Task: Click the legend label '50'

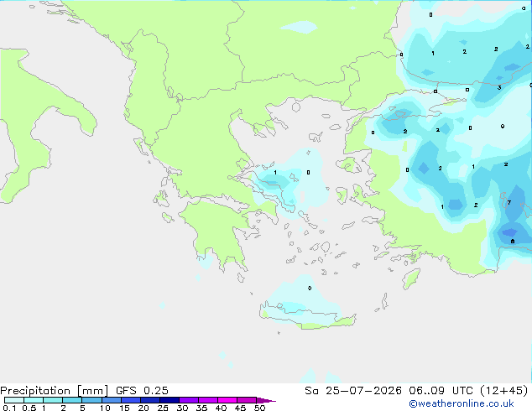Action: (259, 408)
